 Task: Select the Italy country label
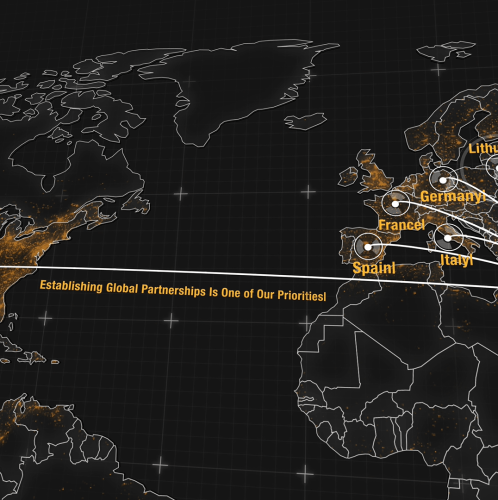456,260
